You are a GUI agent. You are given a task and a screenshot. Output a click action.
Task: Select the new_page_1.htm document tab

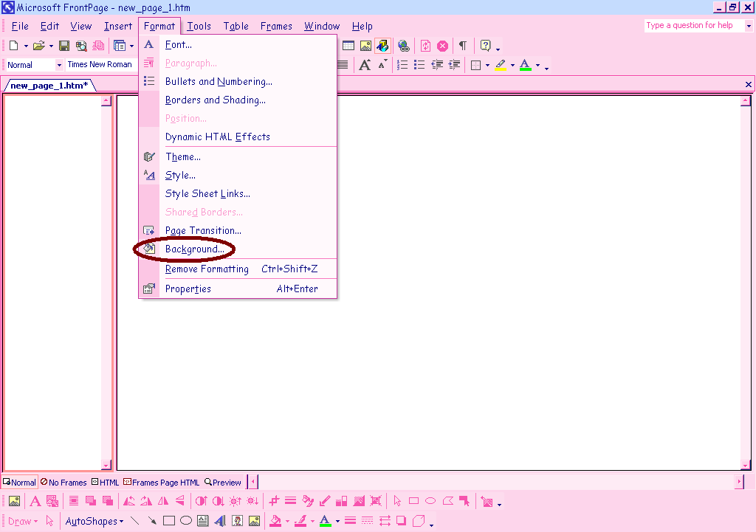tap(49, 86)
